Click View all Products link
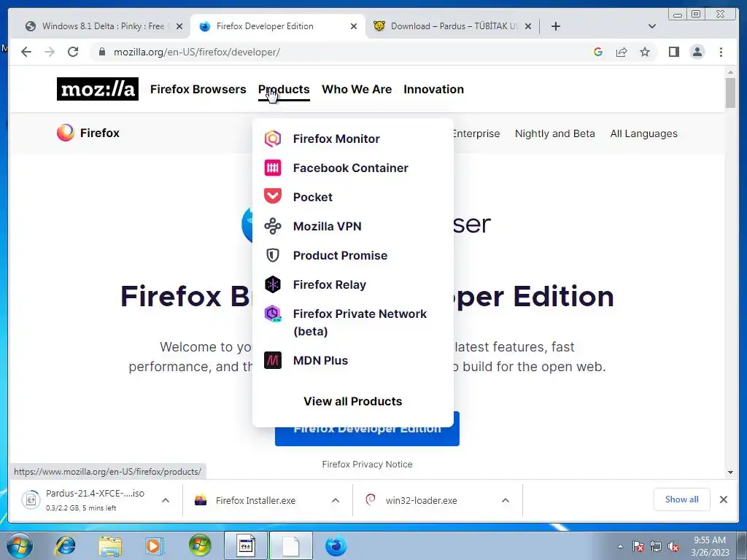Viewport: 747px width, 560px height. click(x=353, y=402)
